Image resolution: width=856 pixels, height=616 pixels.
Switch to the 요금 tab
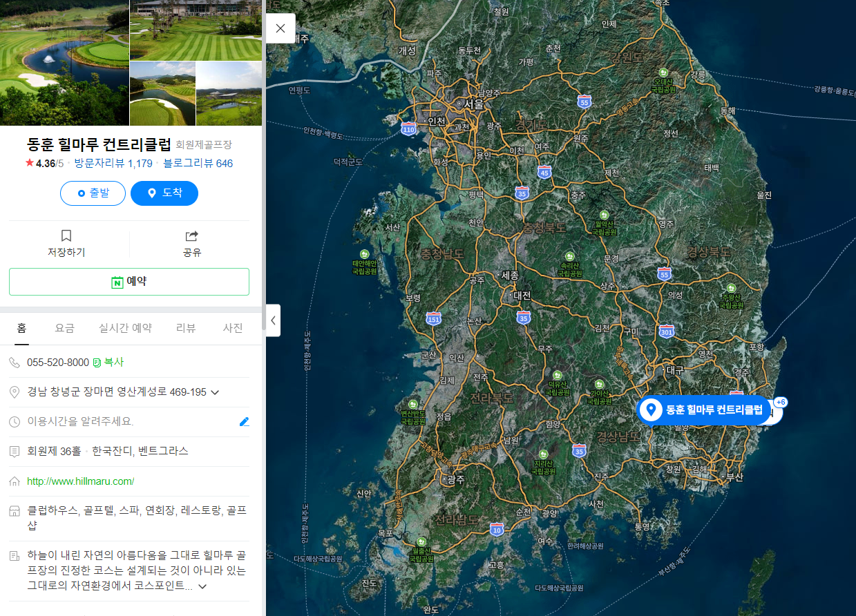pos(65,328)
